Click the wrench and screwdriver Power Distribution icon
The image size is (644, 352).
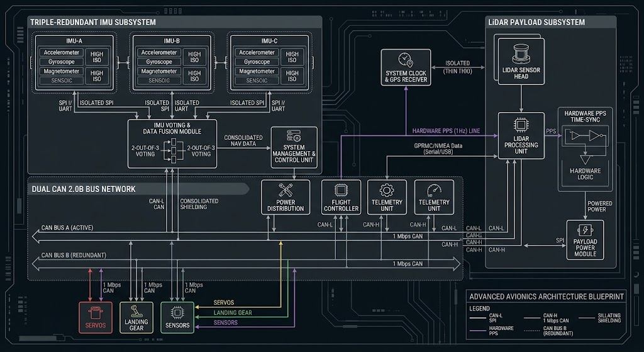(x=286, y=190)
